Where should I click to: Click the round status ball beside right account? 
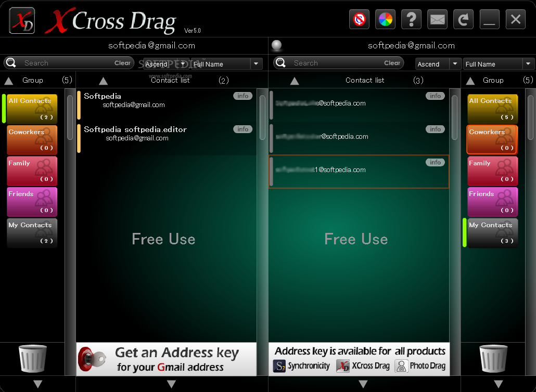(276, 45)
